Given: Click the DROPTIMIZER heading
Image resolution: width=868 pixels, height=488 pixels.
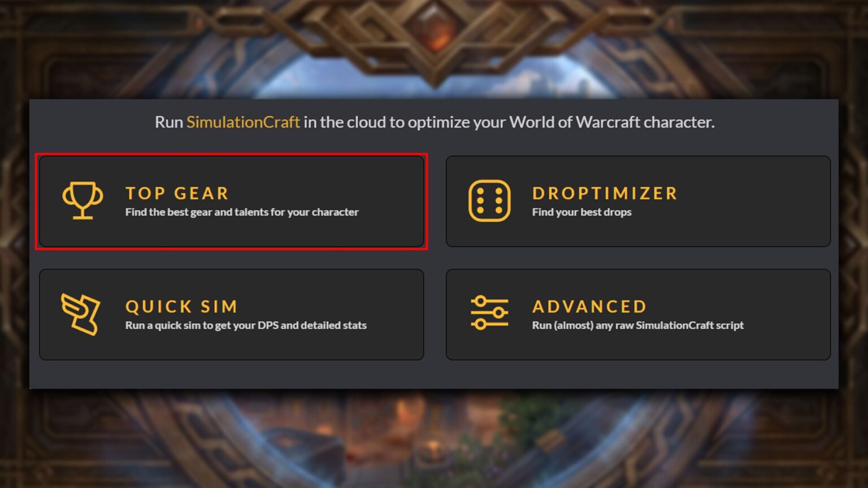Looking at the screenshot, I should 605,193.
